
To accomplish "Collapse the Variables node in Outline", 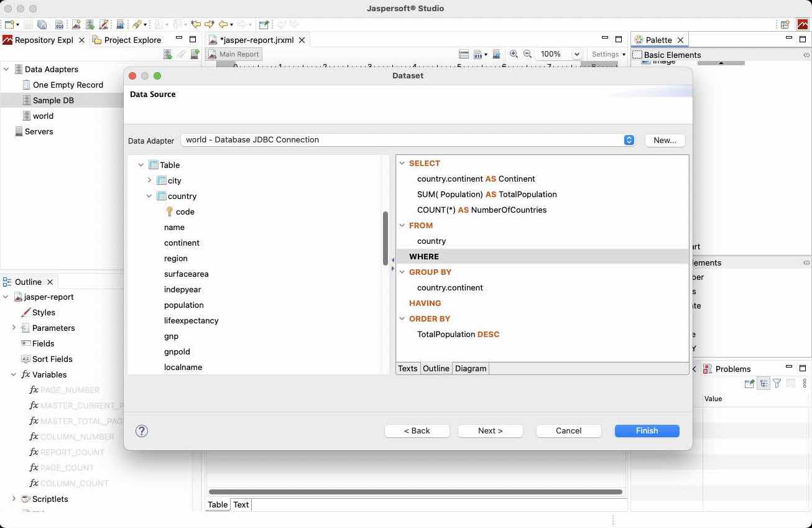I will click(14, 374).
